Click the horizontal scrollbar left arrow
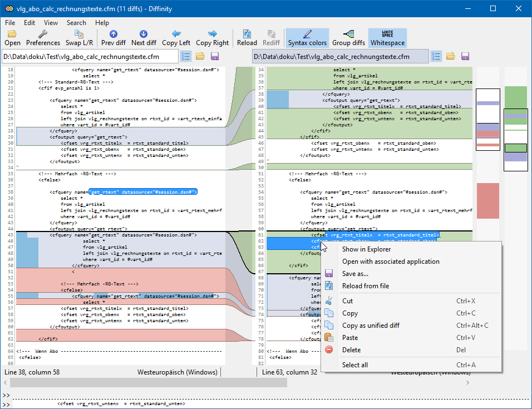Image resolution: width=532 pixels, height=409 pixels. [x=5, y=382]
